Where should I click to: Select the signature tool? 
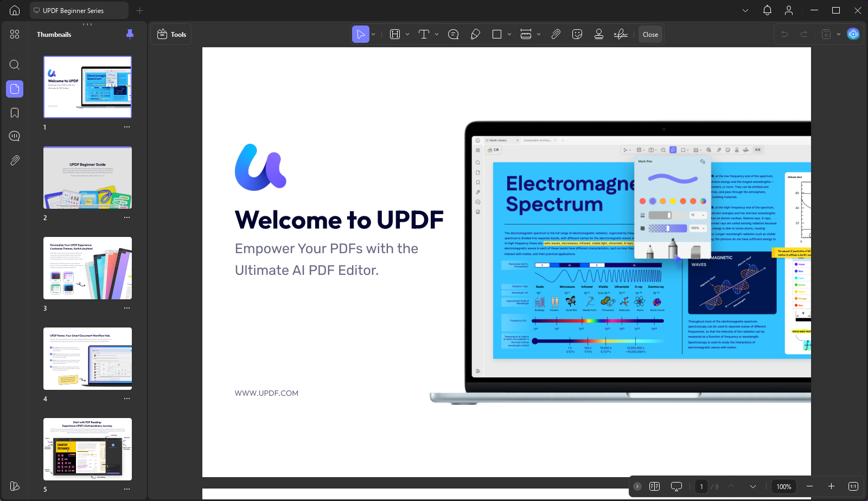(x=621, y=34)
